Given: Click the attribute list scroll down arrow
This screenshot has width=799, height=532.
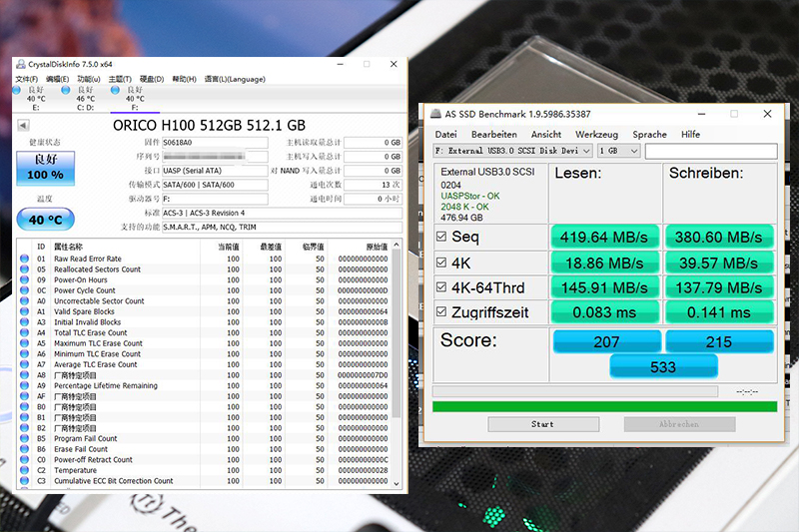Looking at the screenshot, I should pyautogui.click(x=397, y=484).
